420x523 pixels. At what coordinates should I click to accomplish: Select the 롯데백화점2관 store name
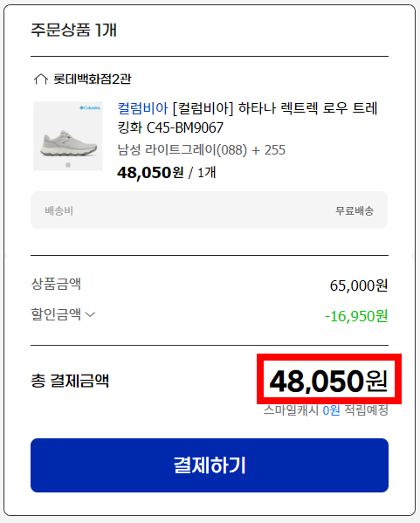pyautogui.click(x=93, y=79)
